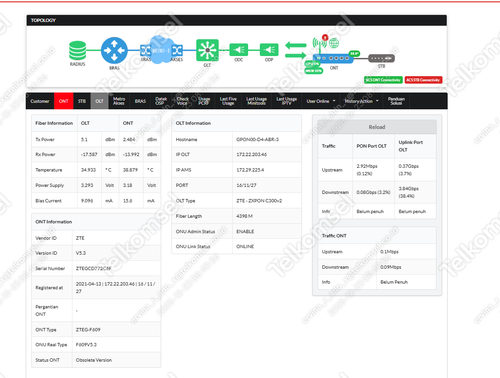Click the ONT Rx Power value -13.992

[x=131, y=155]
